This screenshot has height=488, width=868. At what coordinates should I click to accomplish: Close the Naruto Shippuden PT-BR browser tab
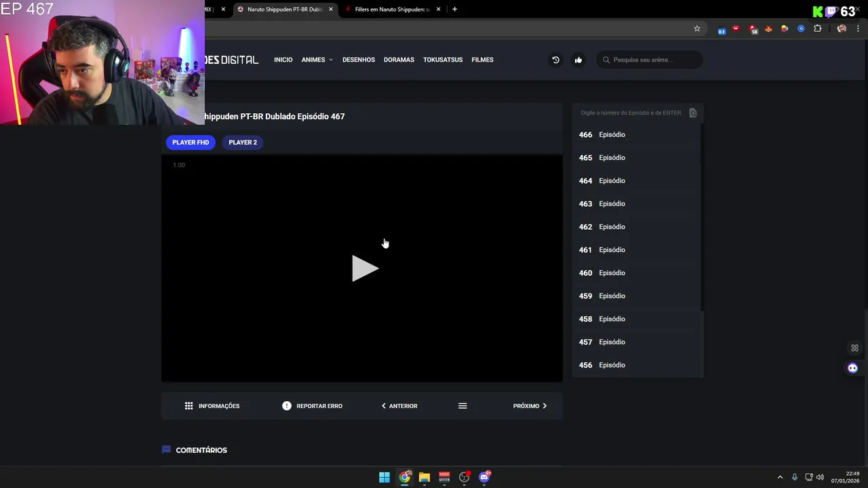click(x=331, y=9)
